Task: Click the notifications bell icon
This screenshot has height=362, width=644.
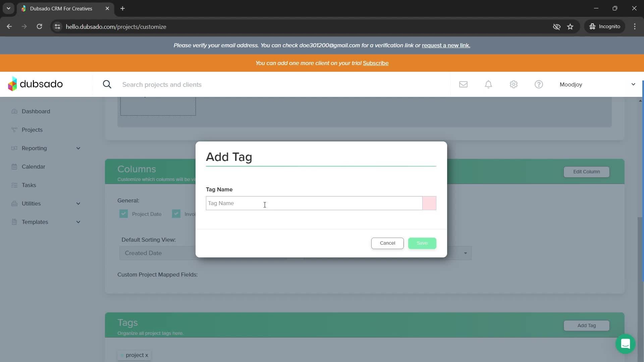Action: [x=488, y=84]
